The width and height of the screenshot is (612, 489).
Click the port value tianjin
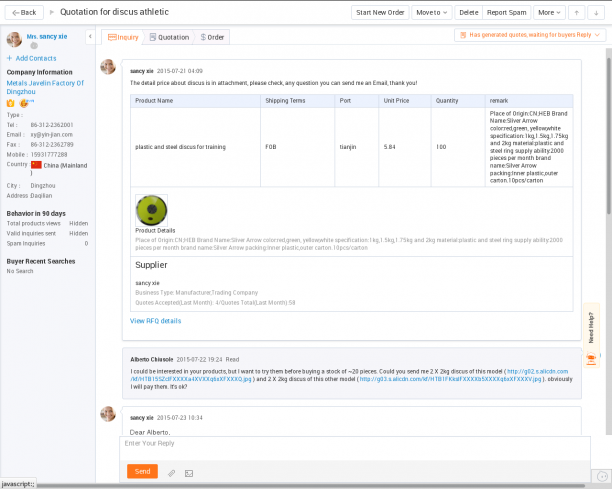pos(348,147)
